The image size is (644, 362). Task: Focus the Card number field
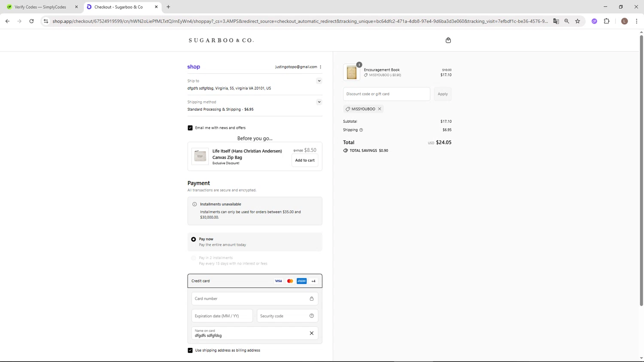(255, 299)
